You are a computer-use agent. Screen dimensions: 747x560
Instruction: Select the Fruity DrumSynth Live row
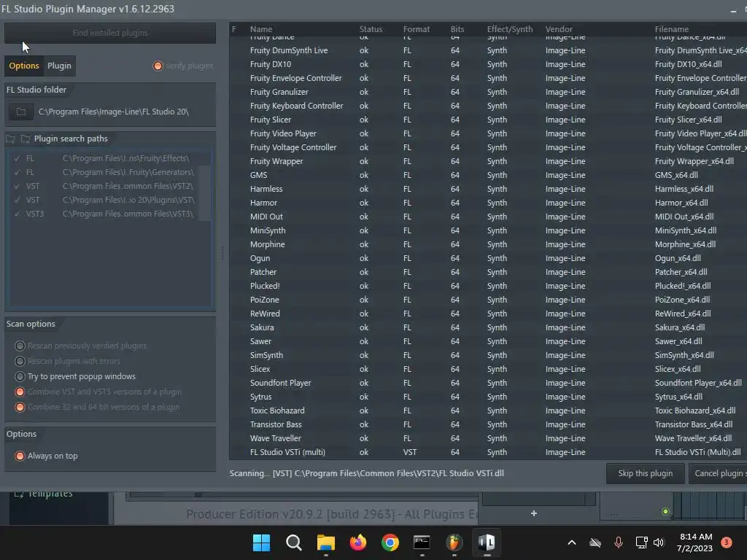pos(488,50)
